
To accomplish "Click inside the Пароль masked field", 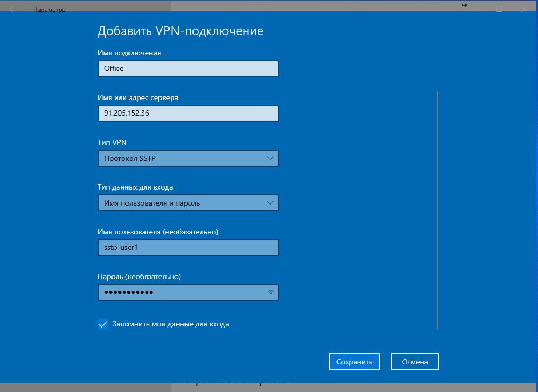I will [x=182, y=292].
